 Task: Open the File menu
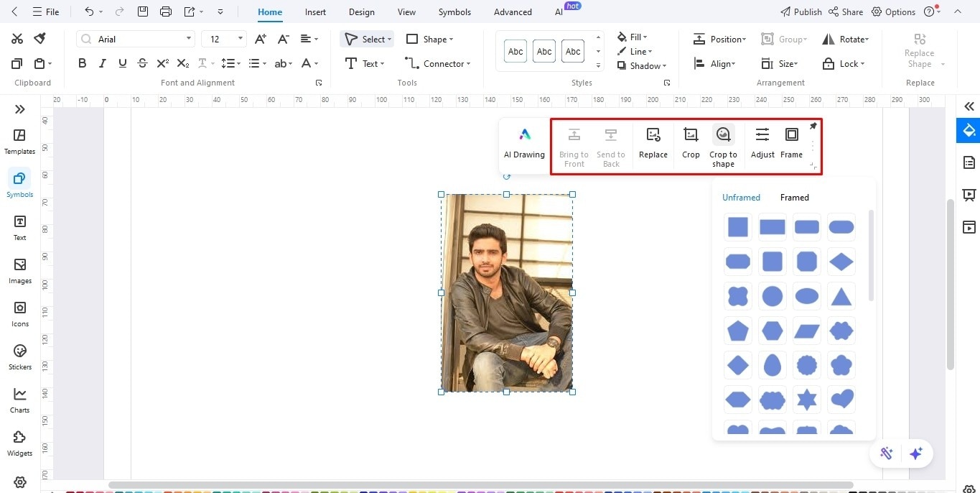(46, 11)
